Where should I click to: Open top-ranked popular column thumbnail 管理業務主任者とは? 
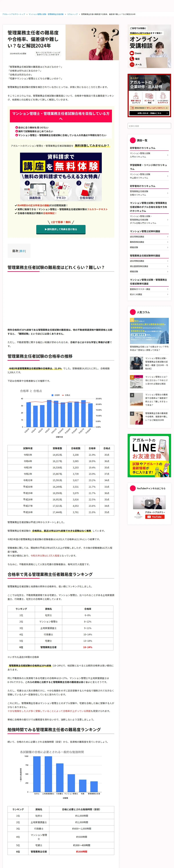pyautogui.click(x=149, y=331)
